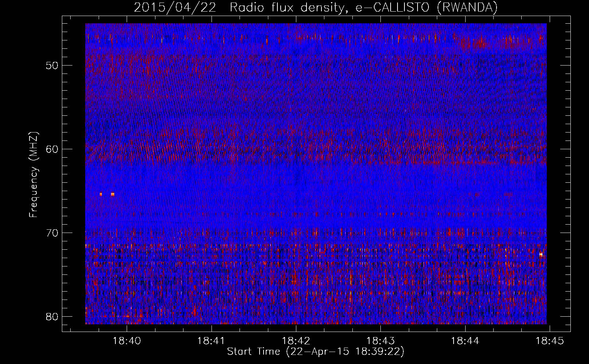The width and height of the screenshot is (589, 364).
Task: Click the second orange spot near 65 MHz
Action: pyautogui.click(x=112, y=194)
